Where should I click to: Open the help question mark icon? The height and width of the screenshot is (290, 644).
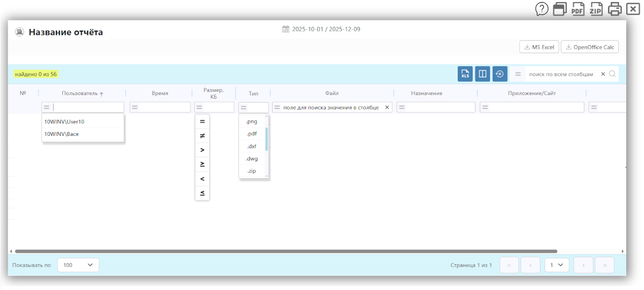(x=542, y=9)
